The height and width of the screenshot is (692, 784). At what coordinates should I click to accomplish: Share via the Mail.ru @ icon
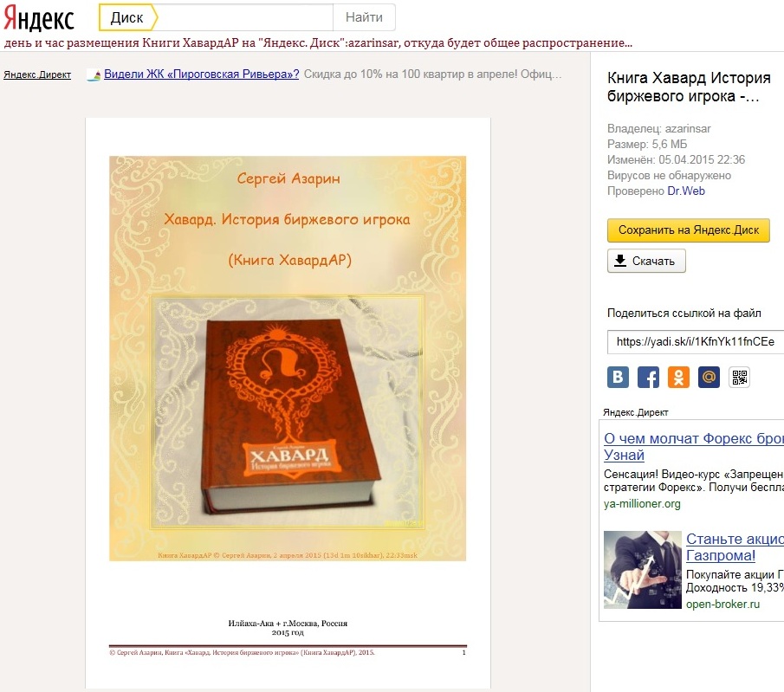click(709, 377)
